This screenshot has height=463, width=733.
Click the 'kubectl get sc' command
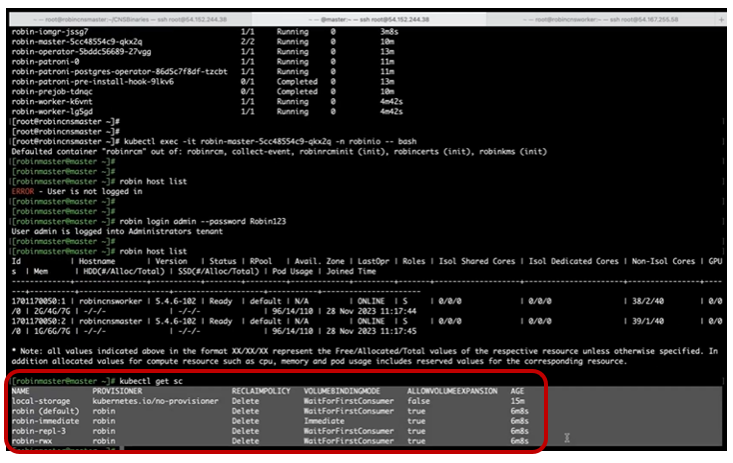tap(151, 381)
